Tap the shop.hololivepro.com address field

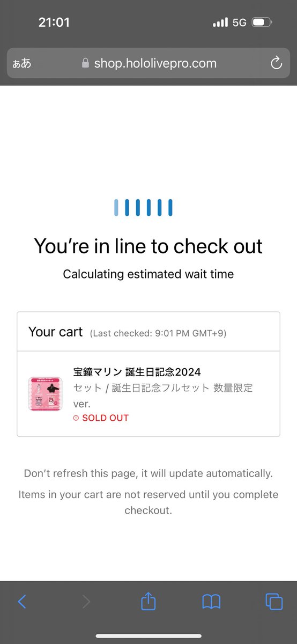148,63
